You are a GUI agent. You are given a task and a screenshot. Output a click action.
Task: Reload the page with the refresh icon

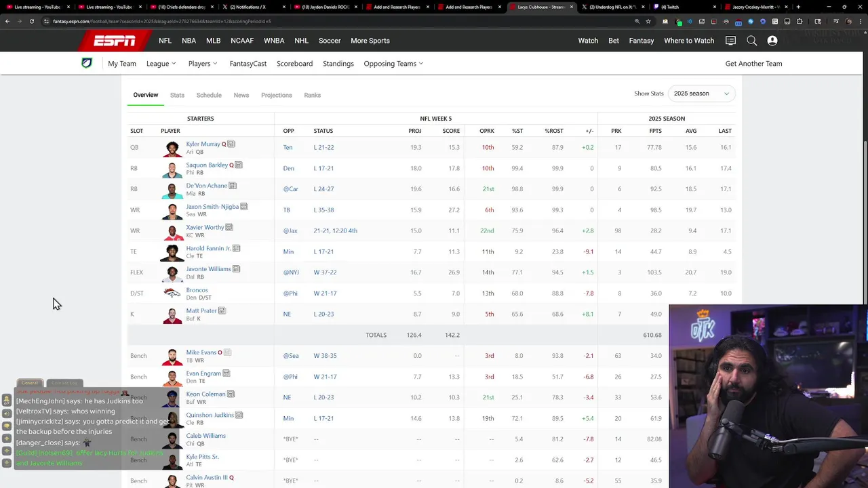(x=32, y=21)
